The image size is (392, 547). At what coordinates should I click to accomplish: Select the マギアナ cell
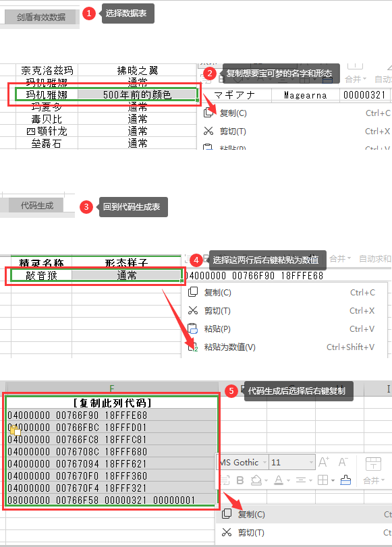(x=235, y=95)
